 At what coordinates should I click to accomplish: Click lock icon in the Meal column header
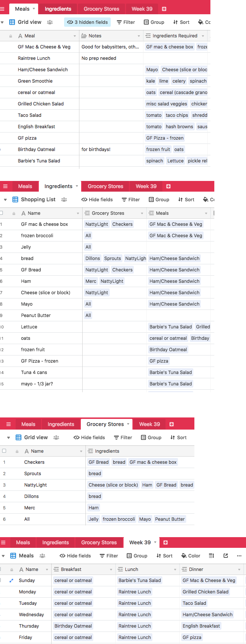pos(10,36)
